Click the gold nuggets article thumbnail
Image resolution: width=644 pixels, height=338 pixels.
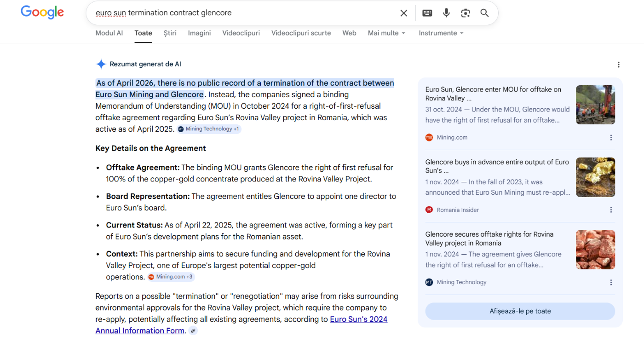595,177
